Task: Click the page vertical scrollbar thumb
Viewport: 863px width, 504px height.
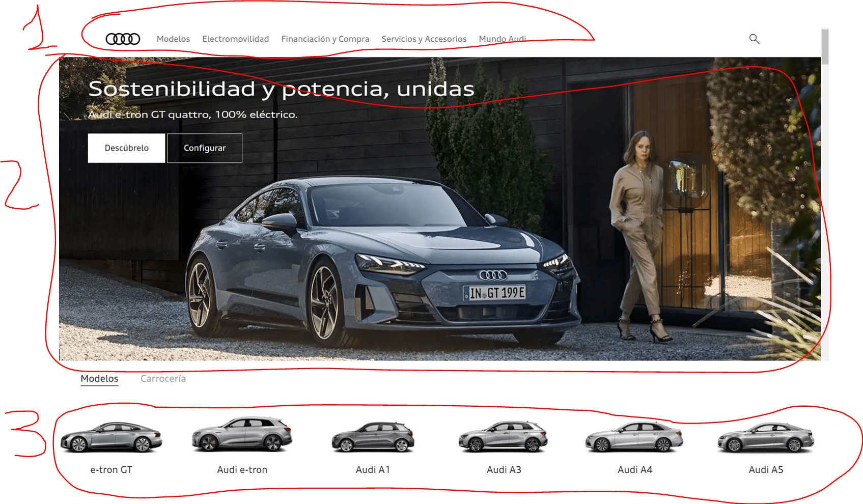Action: click(x=825, y=46)
